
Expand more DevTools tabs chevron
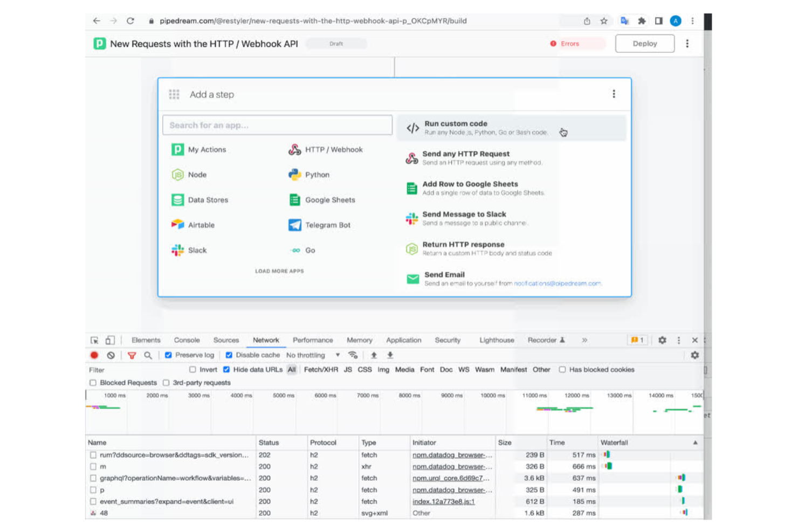[x=584, y=340]
